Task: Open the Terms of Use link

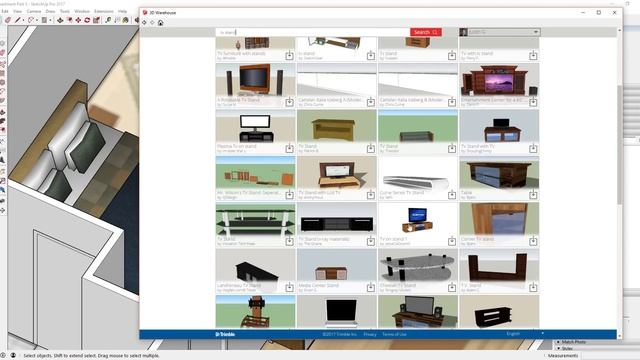Action: coord(394,334)
